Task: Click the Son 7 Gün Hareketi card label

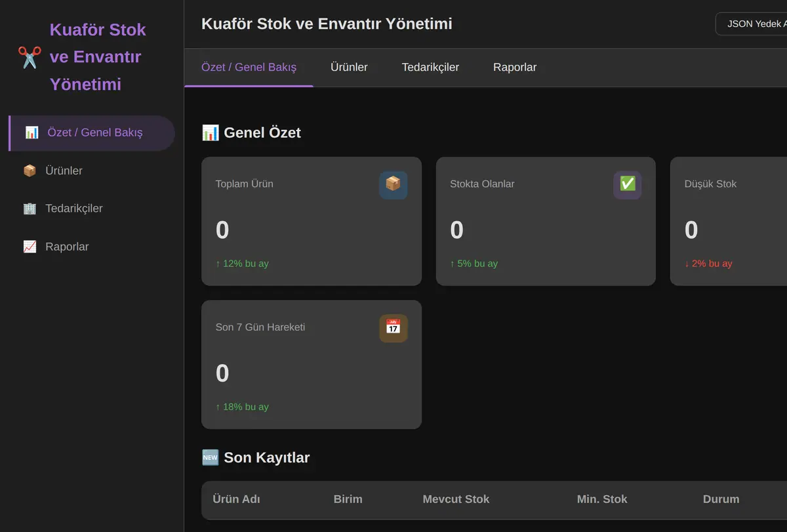Action: [260, 327]
